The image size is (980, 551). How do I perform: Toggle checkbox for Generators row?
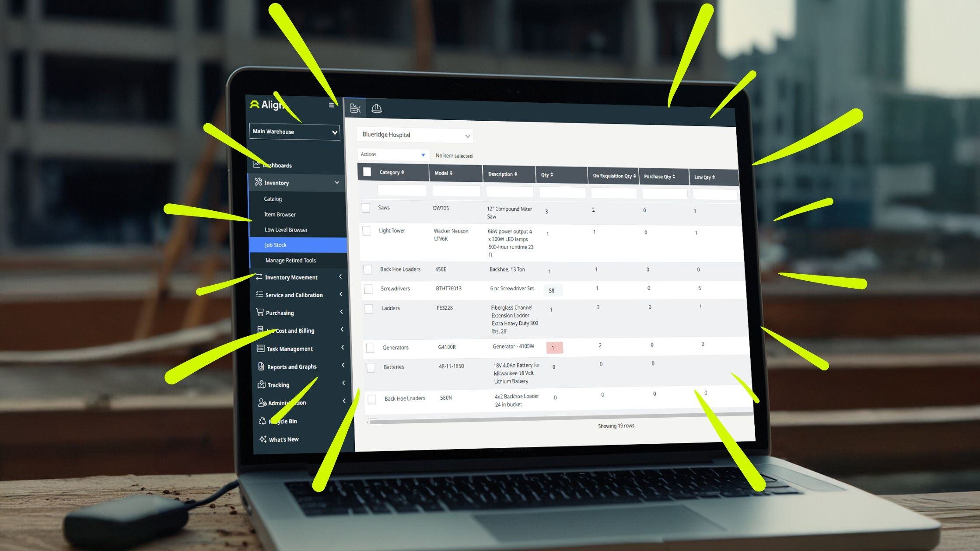click(367, 346)
